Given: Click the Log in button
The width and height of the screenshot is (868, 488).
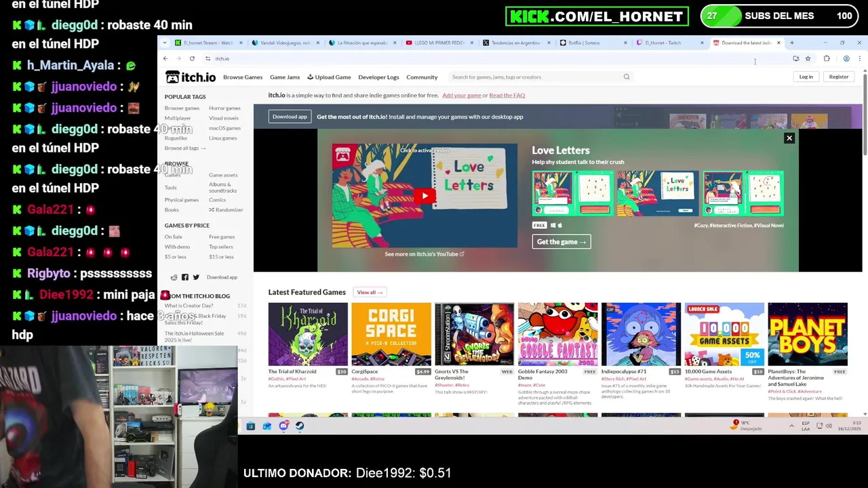Looking at the screenshot, I should pyautogui.click(x=806, y=77).
